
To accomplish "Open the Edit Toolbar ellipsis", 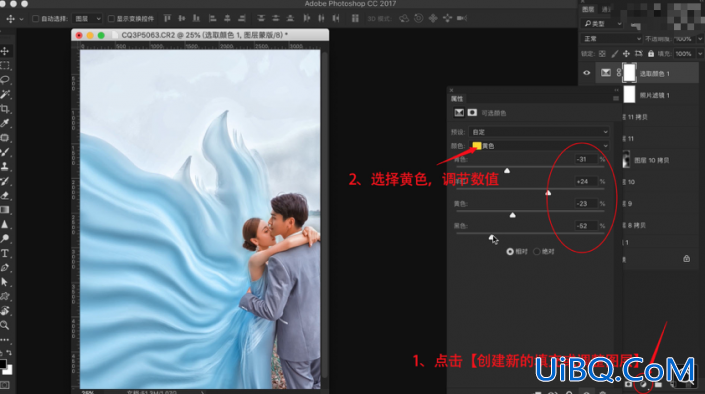I will click(4, 340).
